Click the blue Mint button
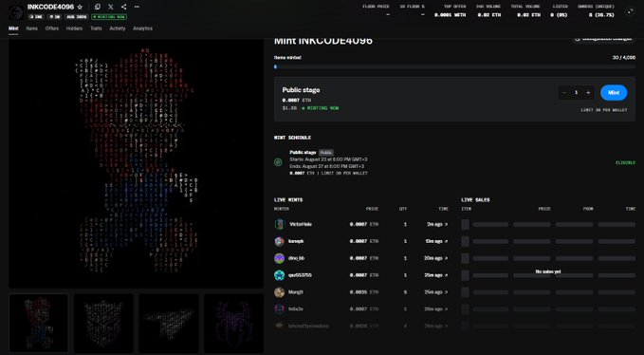644x355 pixels. click(614, 92)
